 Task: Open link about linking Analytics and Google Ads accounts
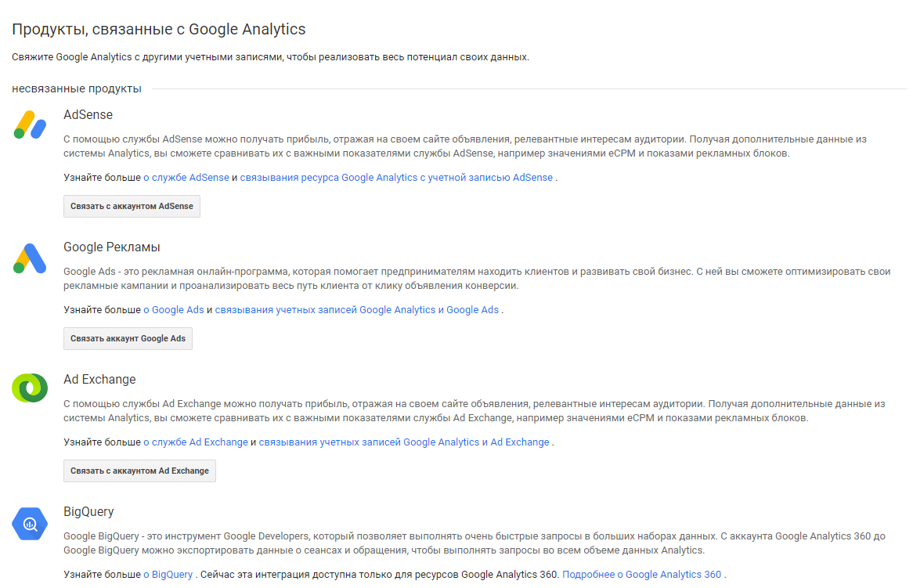click(357, 310)
